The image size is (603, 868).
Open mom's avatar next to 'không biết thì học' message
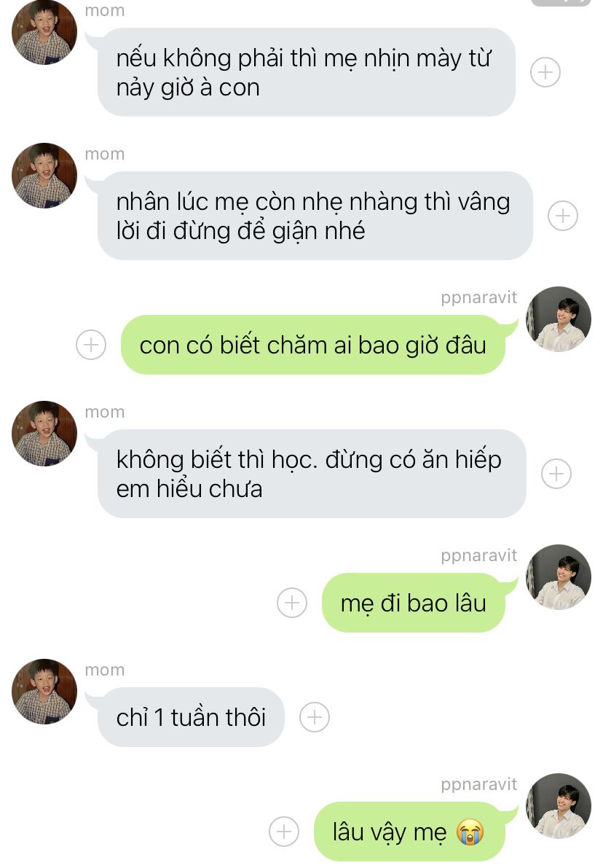(44, 434)
